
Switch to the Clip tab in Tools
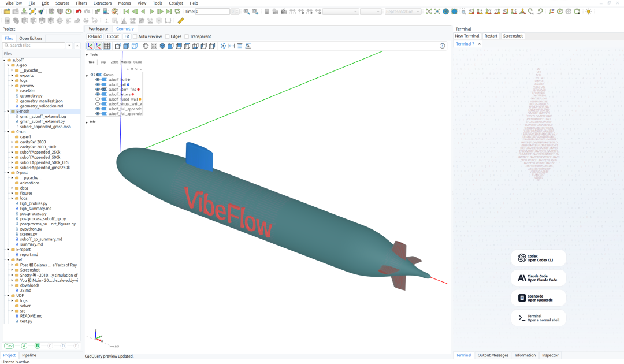[103, 62]
